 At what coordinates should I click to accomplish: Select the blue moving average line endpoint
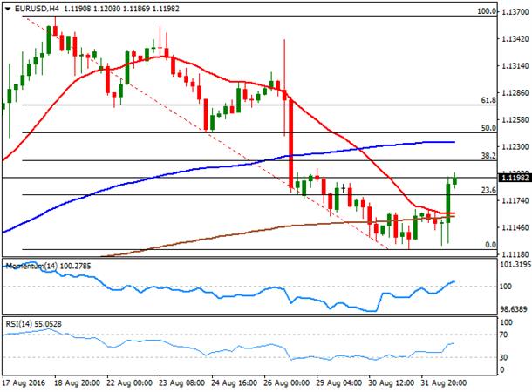click(x=454, y=142)
